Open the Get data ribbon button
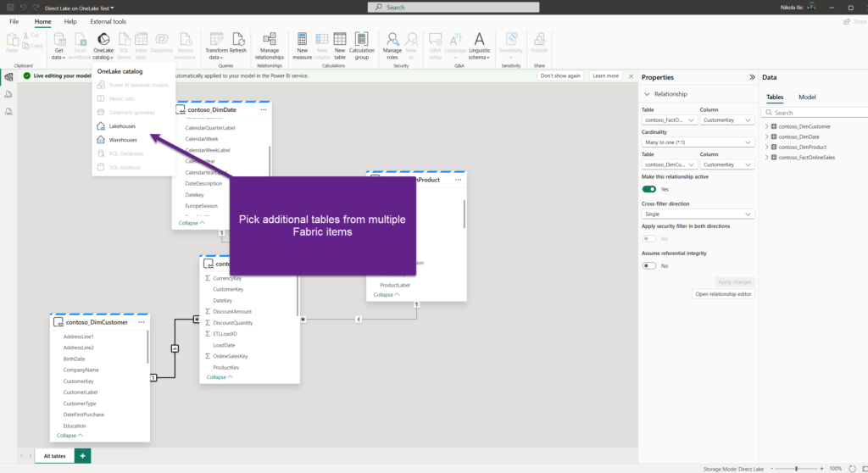 (x=58, y=46)
